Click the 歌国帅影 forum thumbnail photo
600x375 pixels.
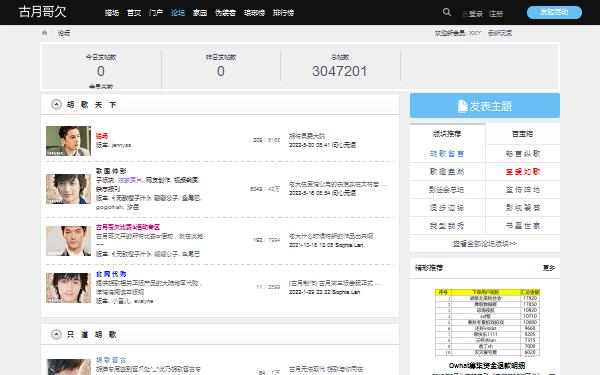coord(68,189)
